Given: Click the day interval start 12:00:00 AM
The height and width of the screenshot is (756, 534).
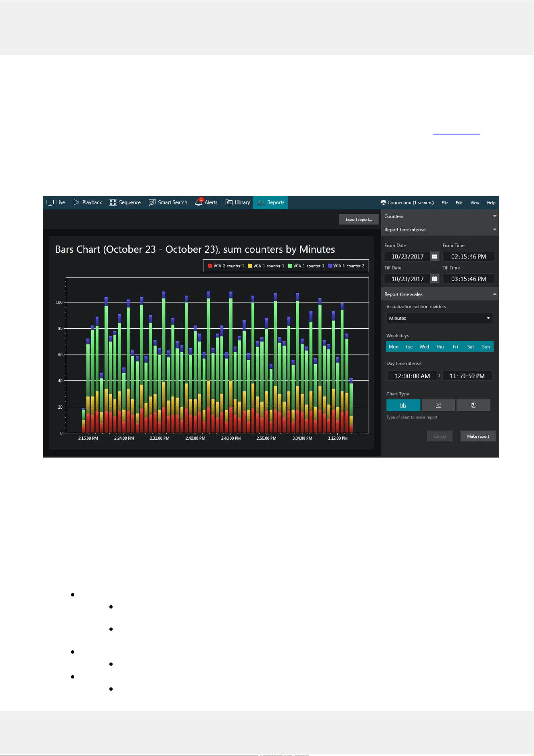Looking at the screenshot, I should [412, 376].
